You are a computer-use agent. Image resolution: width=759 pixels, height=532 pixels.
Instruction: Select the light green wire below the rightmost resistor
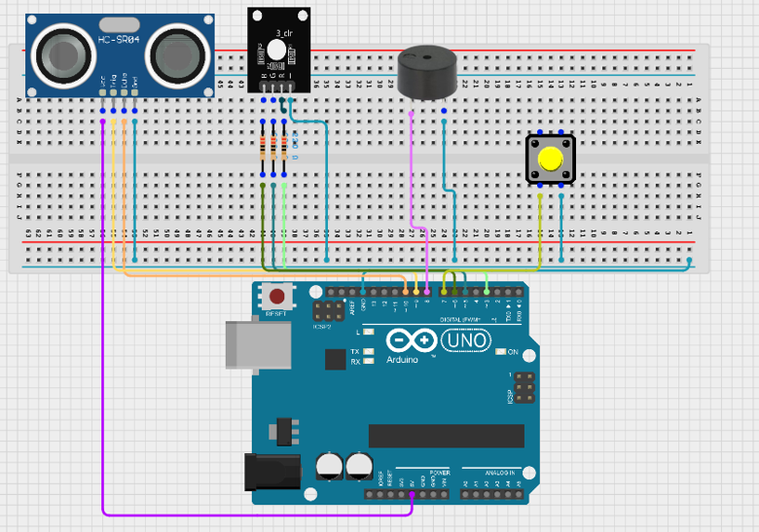(284, 228)
